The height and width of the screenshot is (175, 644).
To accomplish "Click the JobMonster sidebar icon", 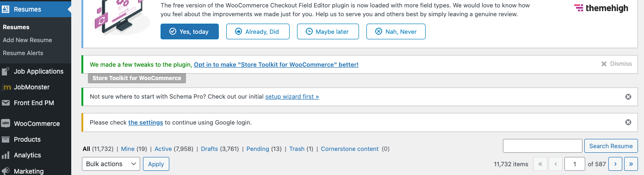I will pyautogui.click(x=6, y=87).
